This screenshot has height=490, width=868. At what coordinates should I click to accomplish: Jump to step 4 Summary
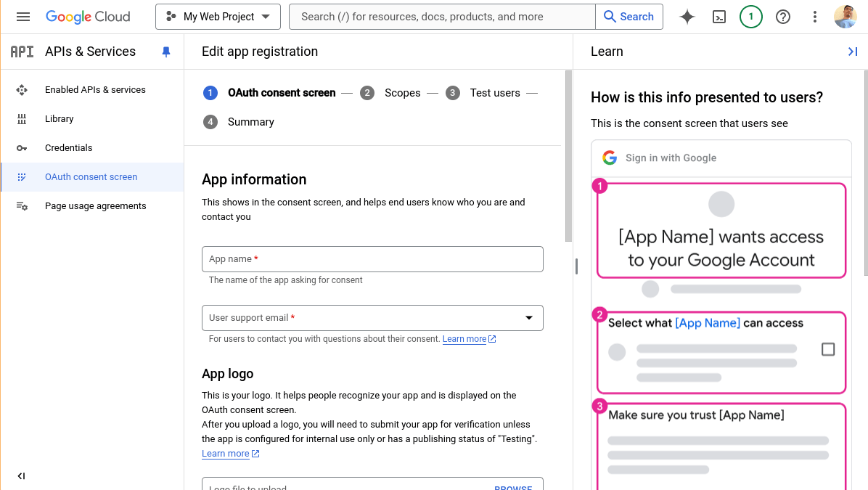(239, 122)
